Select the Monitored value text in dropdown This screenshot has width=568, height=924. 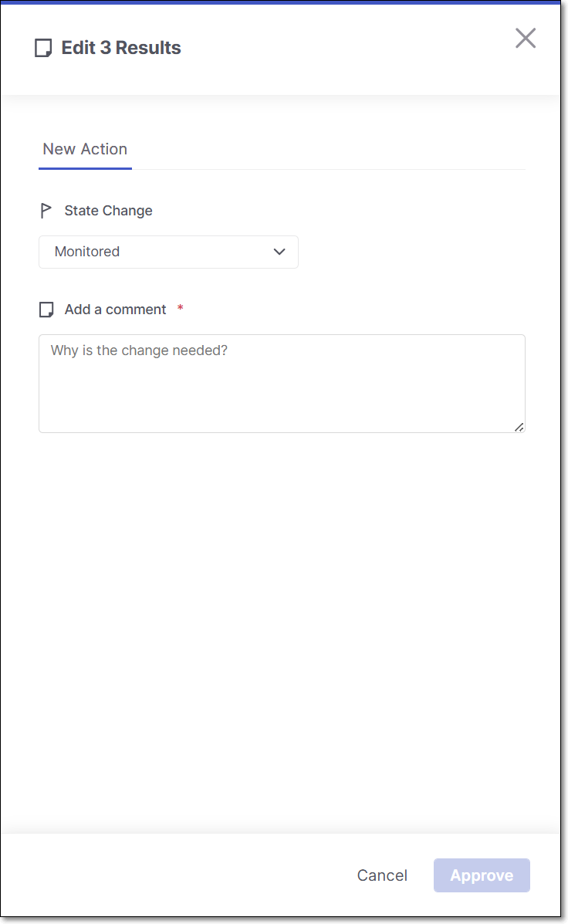click(x=87, y=252)
